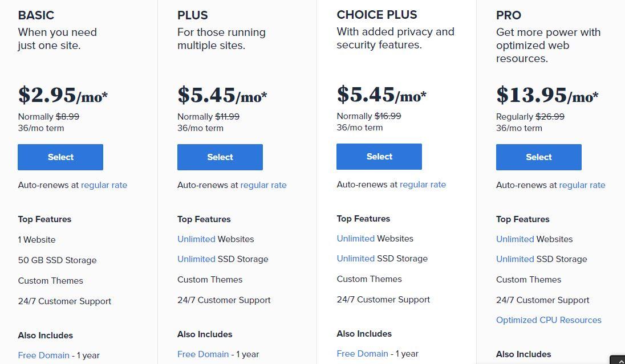625x364 pixels.
Task: View regular rate link under CHOICE PLUS
Action: click(423, 185)
